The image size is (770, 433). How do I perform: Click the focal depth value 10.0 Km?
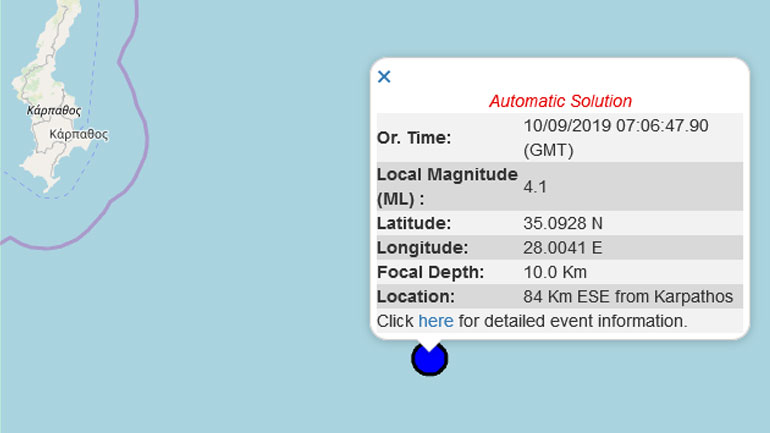[x=555, y=272]
